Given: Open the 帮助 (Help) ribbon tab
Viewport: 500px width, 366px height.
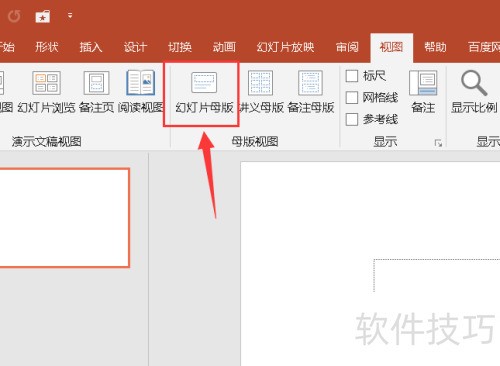Looking at the screenshot, I should coord(435,47).
